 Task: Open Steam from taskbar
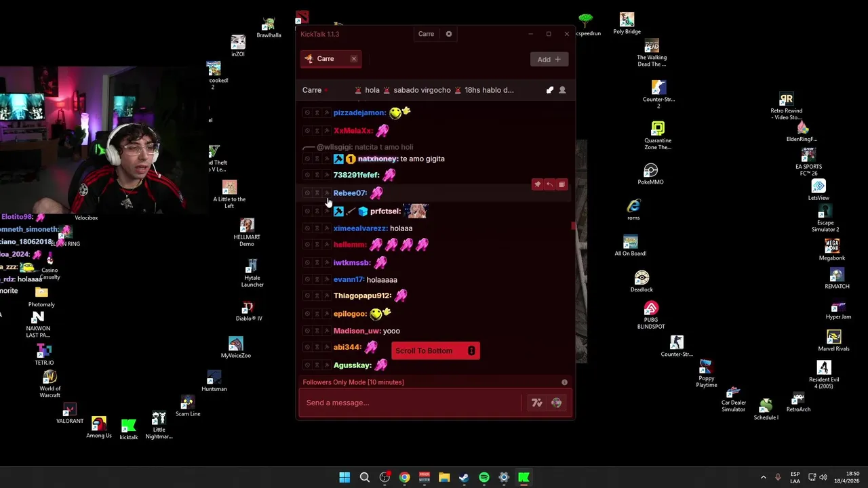point(464,477)
